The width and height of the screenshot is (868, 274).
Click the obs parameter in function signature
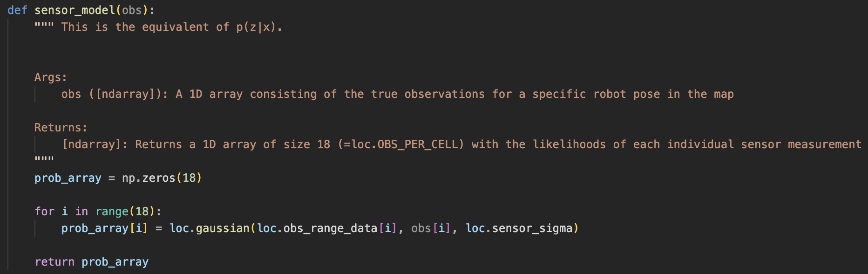point(132,10)
